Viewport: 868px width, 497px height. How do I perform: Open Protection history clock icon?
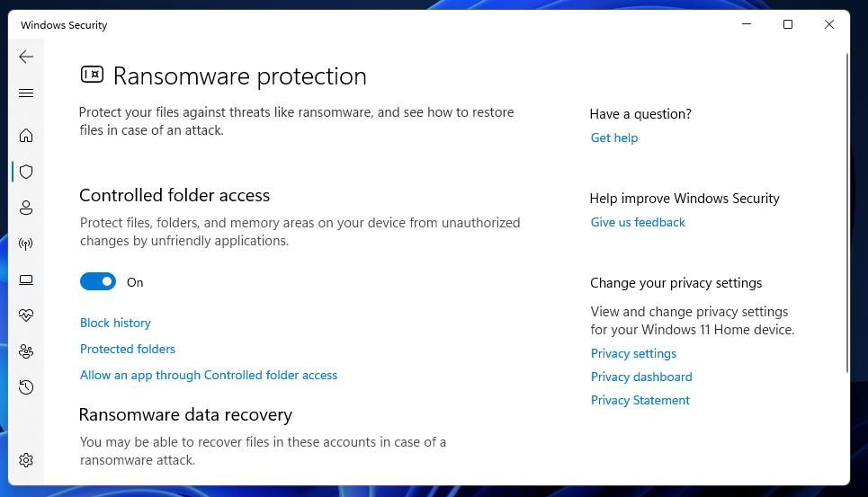26,387
